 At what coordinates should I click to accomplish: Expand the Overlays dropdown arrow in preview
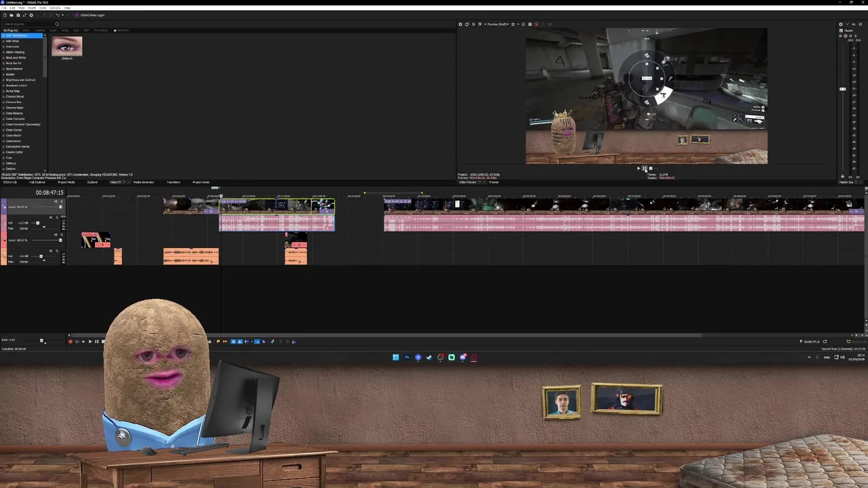tap(518, 24)
